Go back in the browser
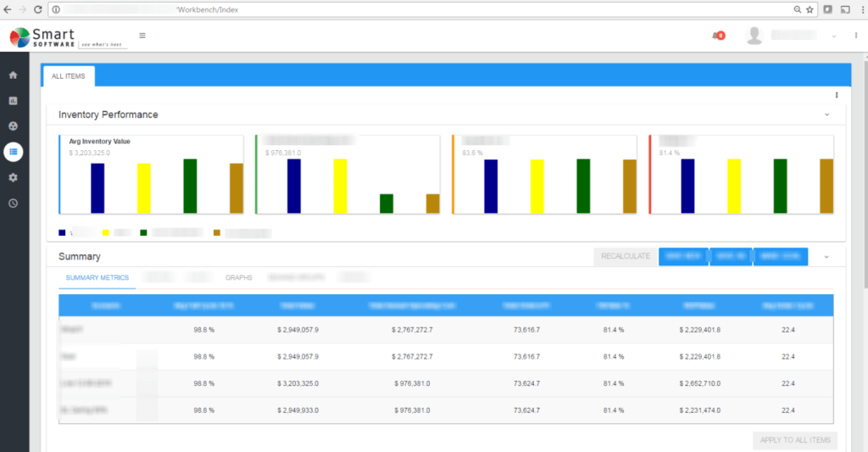Screen dimensions: 868x452 pos(8,9)
